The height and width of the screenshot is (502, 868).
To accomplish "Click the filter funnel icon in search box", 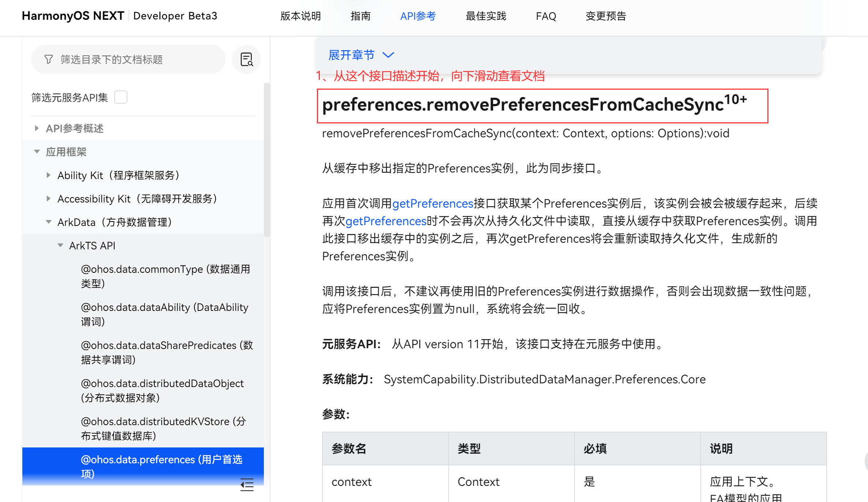I will tap(49, 59).
